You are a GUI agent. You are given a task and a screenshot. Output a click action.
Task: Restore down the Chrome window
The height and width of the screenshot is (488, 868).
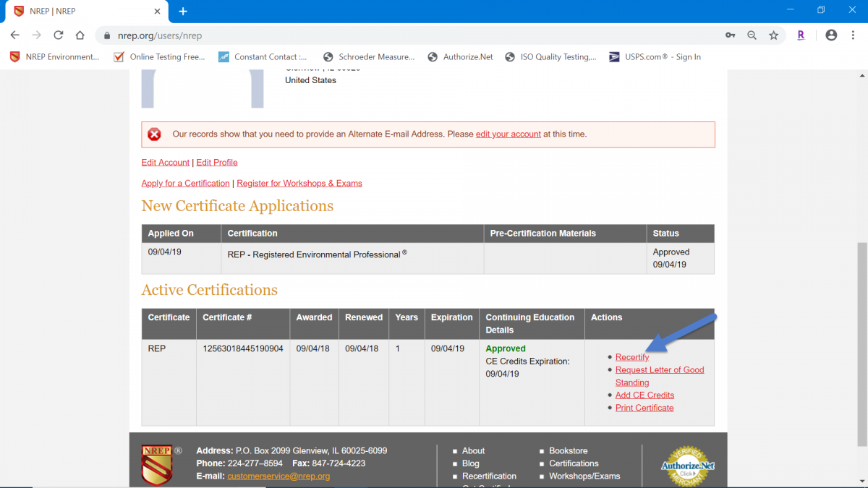pos(821,10)
